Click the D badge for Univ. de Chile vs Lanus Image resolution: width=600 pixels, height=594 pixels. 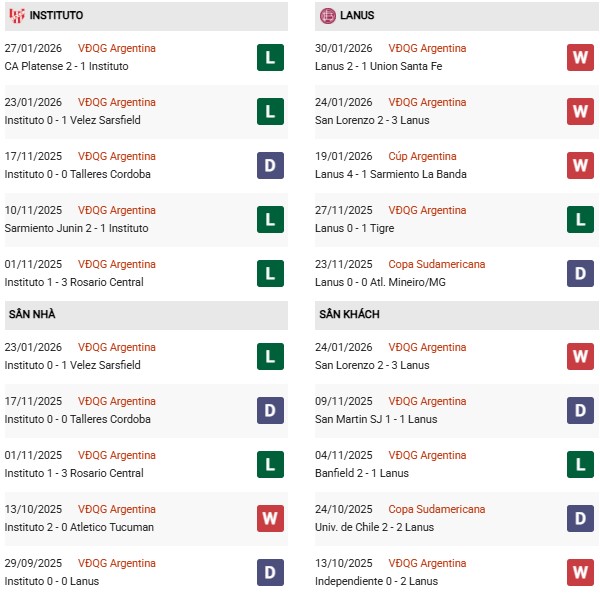pyautogui.click(x=580, y=518)
